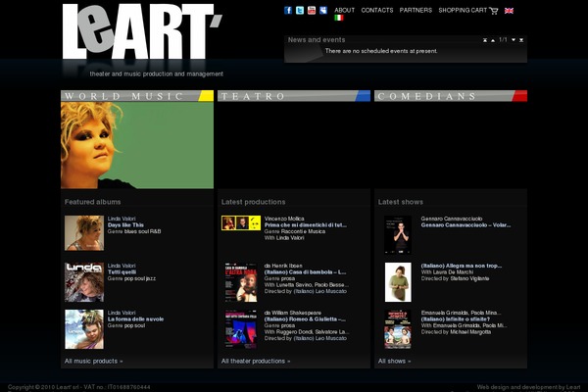Click the Featured albums heading

point(93,202)
